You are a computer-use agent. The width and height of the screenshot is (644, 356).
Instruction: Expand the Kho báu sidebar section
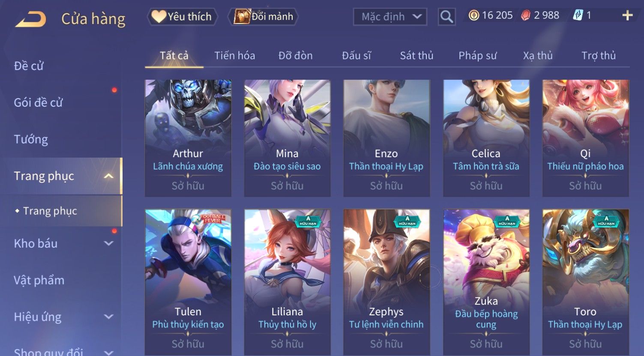[x=109, y=243]
